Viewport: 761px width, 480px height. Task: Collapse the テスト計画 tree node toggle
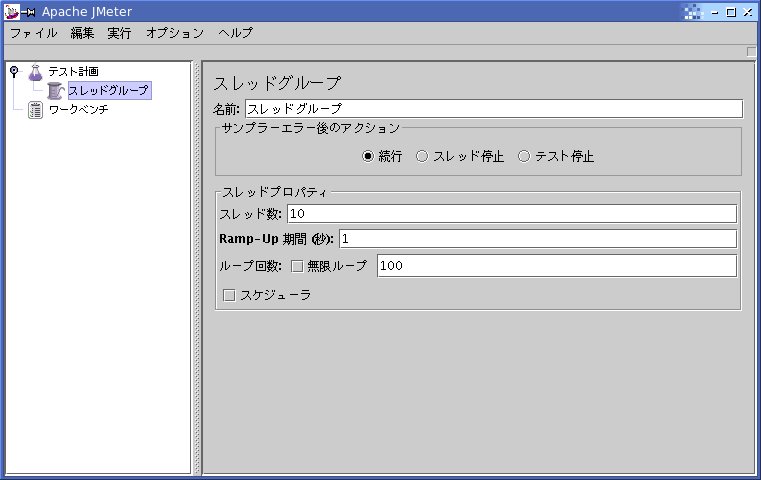pyautogui.click(x=14, y=71)
